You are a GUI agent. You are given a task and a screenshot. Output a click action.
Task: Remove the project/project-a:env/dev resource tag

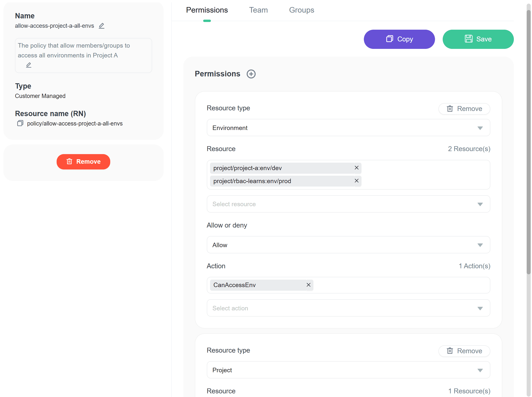click(356, 168)
